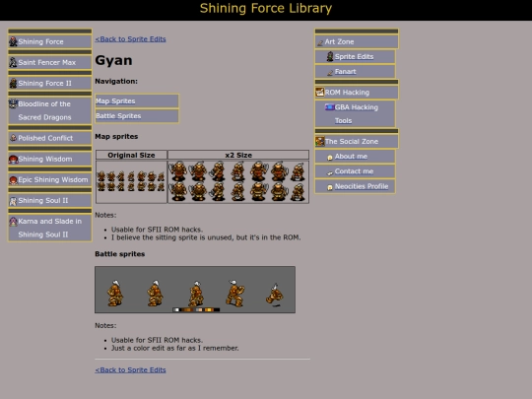Open the Contact me page
Viewport: 532px width, 399px height.
pyautogui.click(x=354, y=171)
